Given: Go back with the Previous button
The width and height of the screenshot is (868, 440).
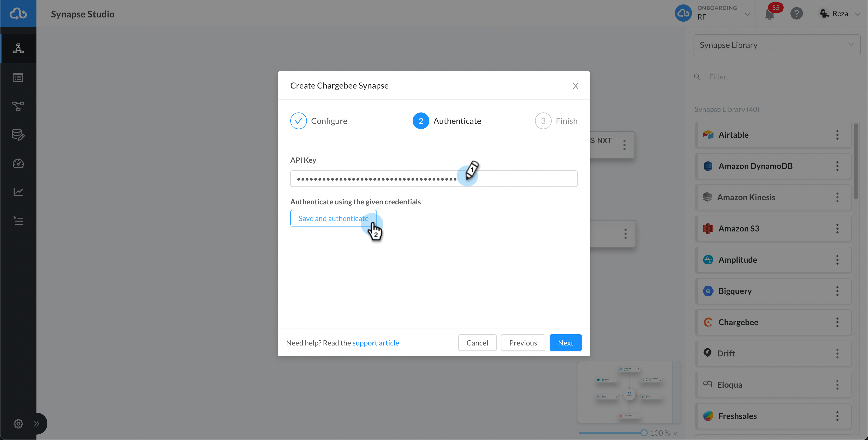Looking at the screenshot, I should coord(523,343).
